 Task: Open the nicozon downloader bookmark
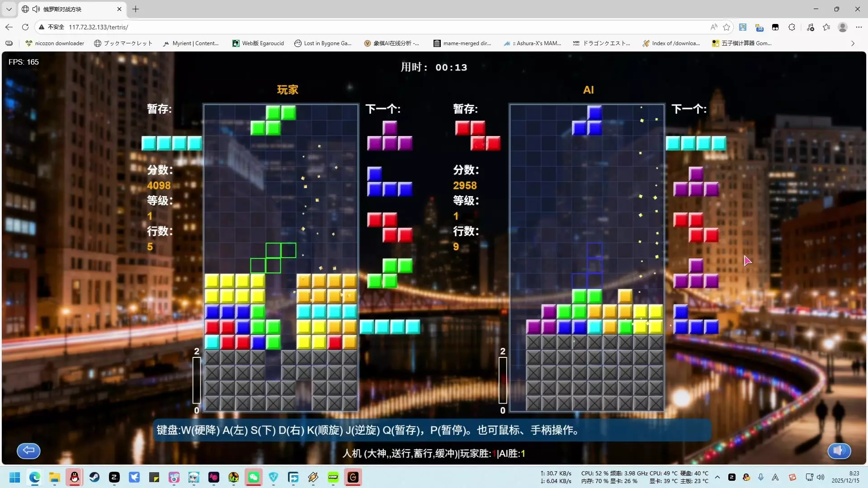[55, 43]
